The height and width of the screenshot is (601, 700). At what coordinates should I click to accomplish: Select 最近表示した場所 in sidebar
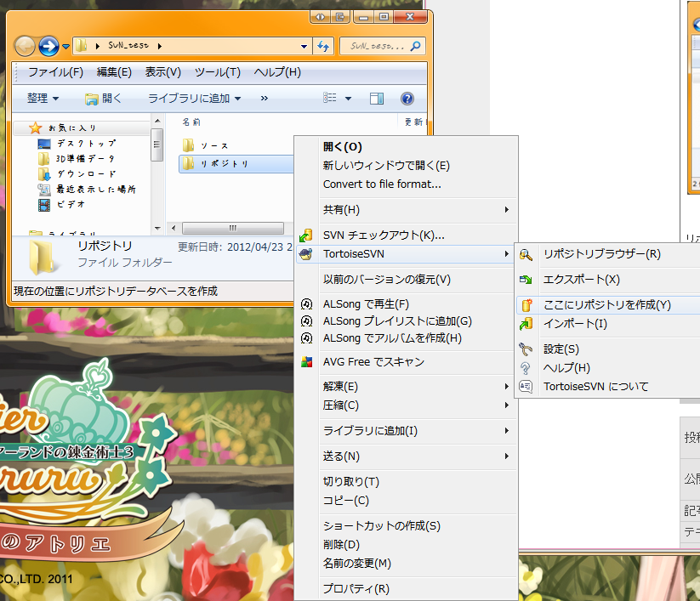(x=96, y=190)
